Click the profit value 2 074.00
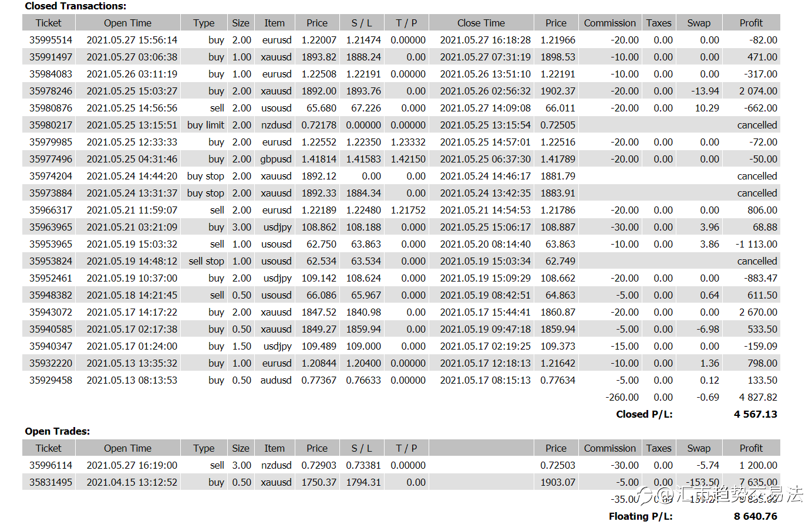The height and width of the screenshot is (525, 812). point(758,91)
